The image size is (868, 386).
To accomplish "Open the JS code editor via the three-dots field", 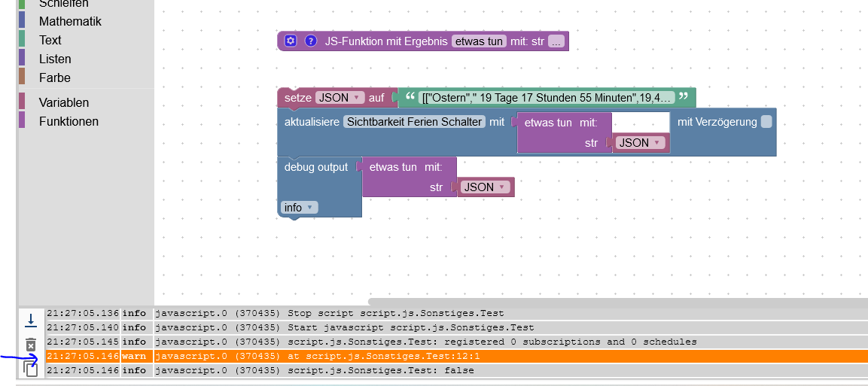I will click(x=556, y=41).
